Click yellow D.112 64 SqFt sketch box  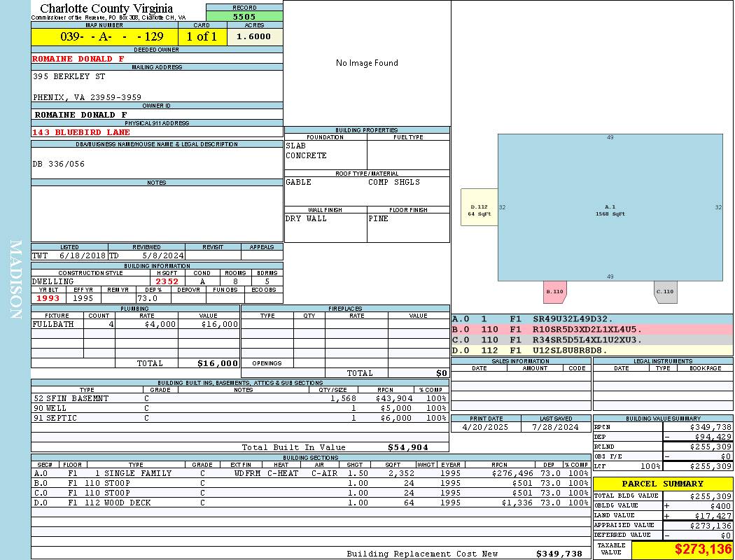tap(479, 207)
